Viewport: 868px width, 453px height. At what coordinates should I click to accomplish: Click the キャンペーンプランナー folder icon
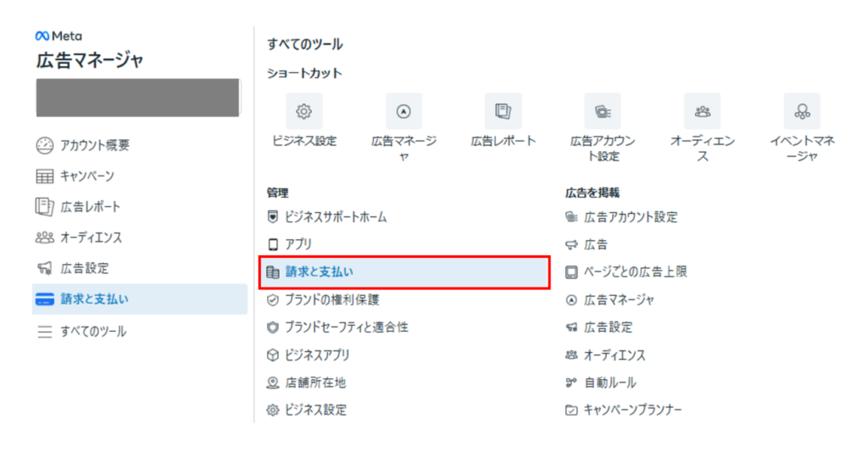pos(571,411)
